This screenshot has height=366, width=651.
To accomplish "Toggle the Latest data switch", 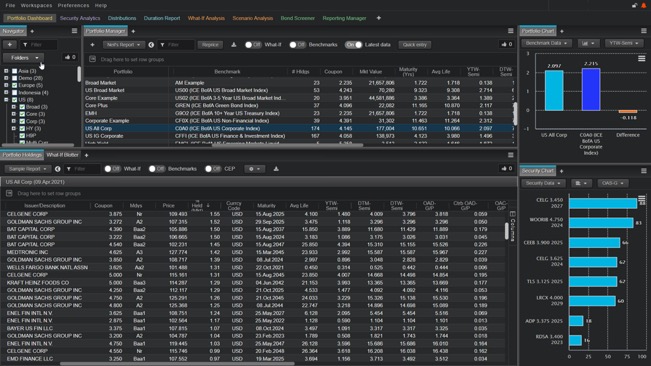I will pos(354,45).
